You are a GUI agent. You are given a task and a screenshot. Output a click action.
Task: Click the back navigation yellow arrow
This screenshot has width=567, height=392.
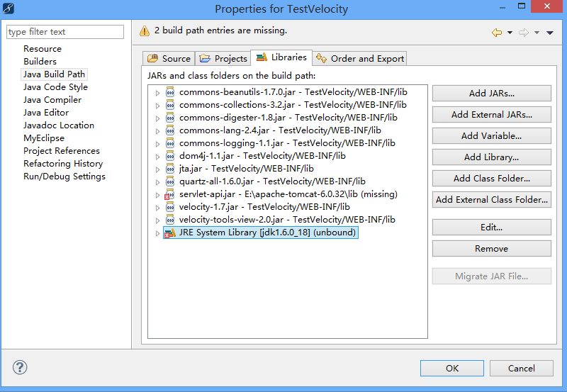[x=497, y=33]
